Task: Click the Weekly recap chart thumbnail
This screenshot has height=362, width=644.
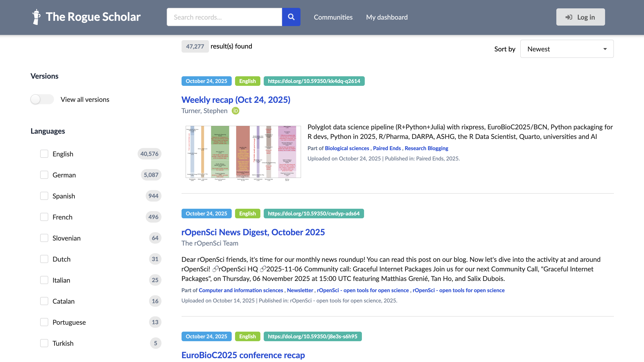Action: tap(243, 153)
